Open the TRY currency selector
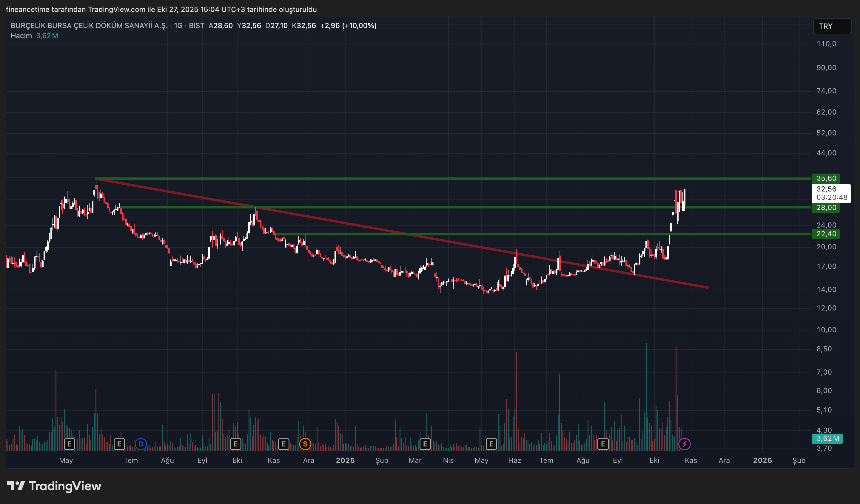This screenshot has width=860, height=504. tap(832, 26)
